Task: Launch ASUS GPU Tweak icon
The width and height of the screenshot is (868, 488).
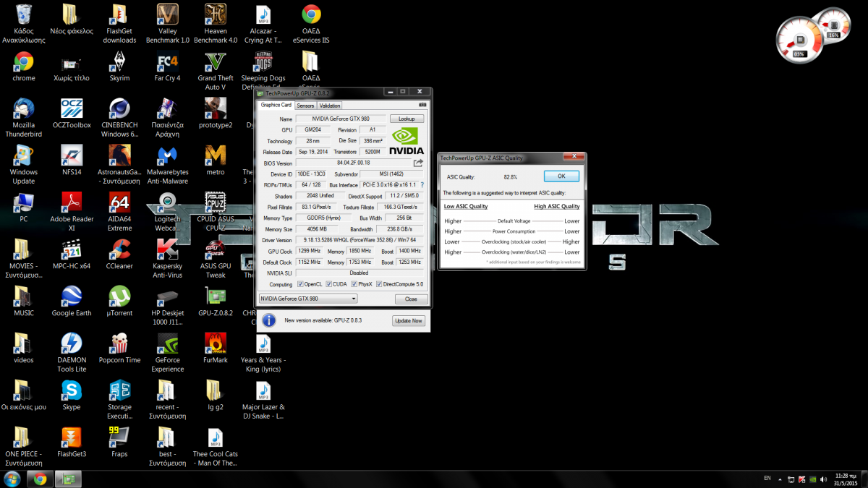Action: pos(216,257)
